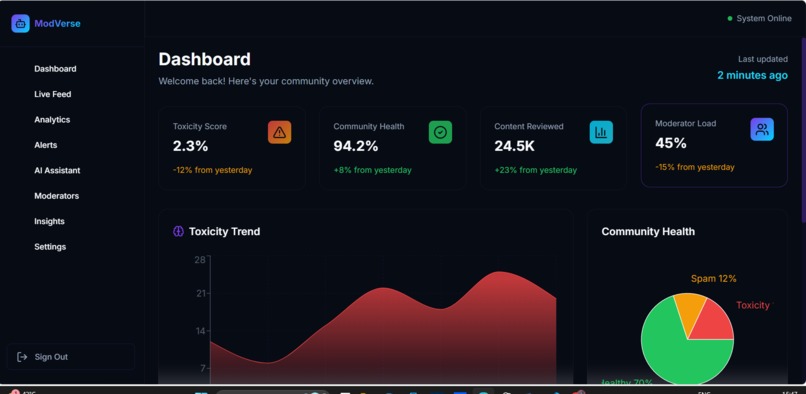806x394 pixels.
Task: Click the purple page scrollbar on right
Action: [x=803, y=129]
